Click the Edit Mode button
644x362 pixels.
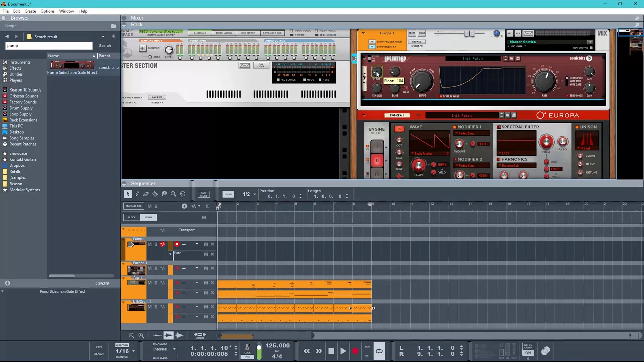pyautogui.click(x=204, y=194)
